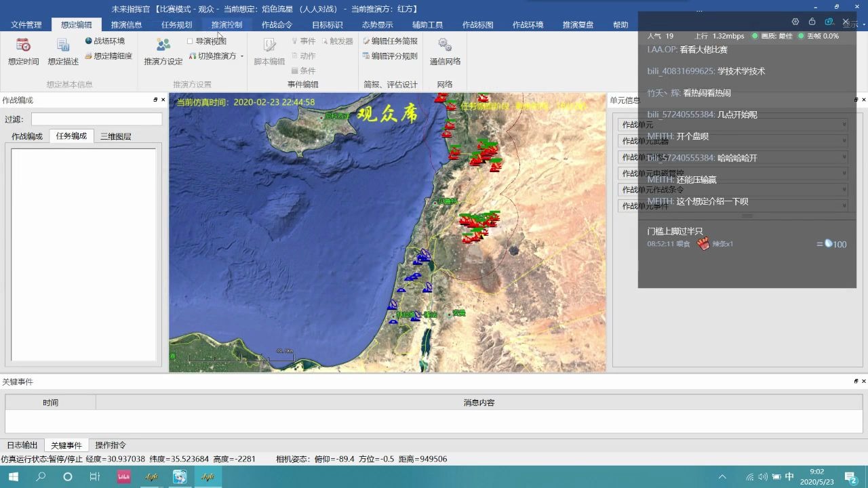The image size is (868, 488).
Task: Click the overlay screen capture icon
Action: pyautogui.click(x=829, y=22)
